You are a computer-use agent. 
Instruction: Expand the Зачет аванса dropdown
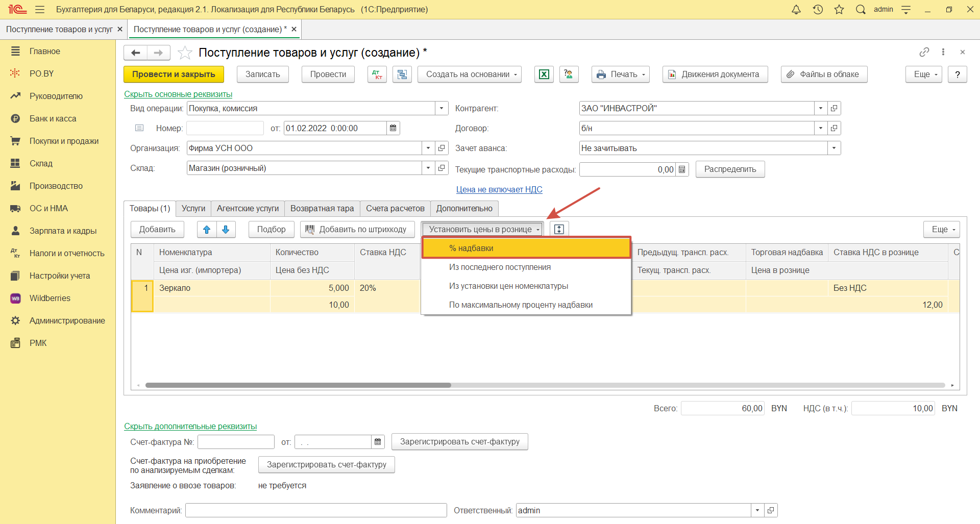point(834,148)
